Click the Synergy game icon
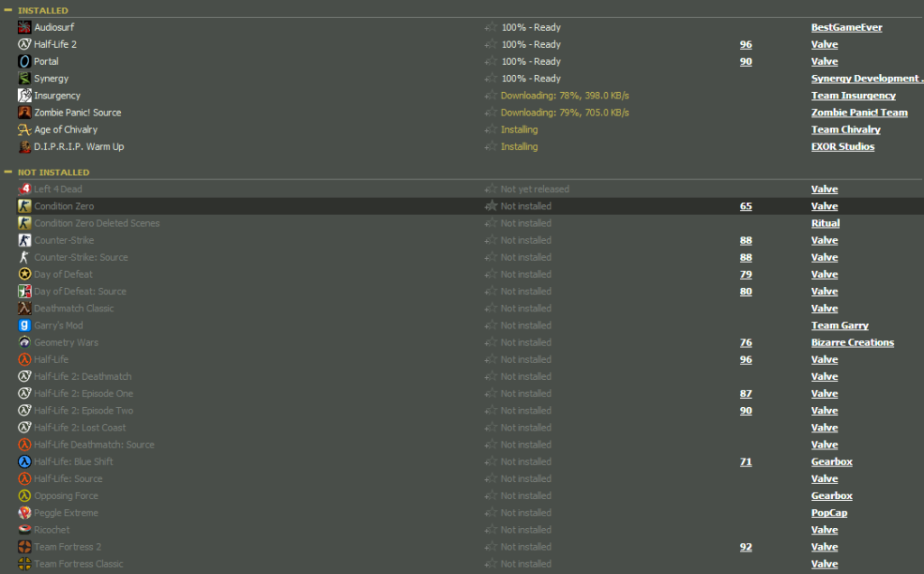Image resolution: width=924 pixels, height=574 pixels. click(x=24, y=79)
